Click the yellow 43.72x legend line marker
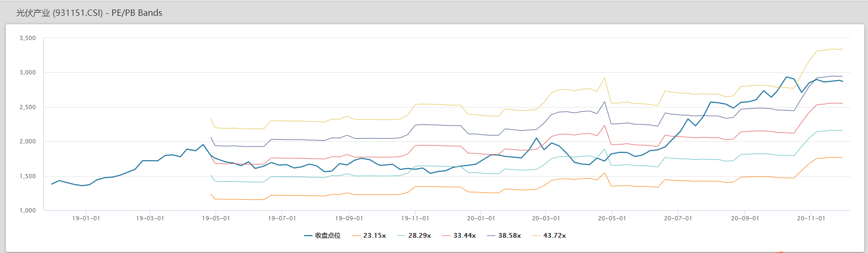This screenshot has width=868, height=253. pos(537,236)
